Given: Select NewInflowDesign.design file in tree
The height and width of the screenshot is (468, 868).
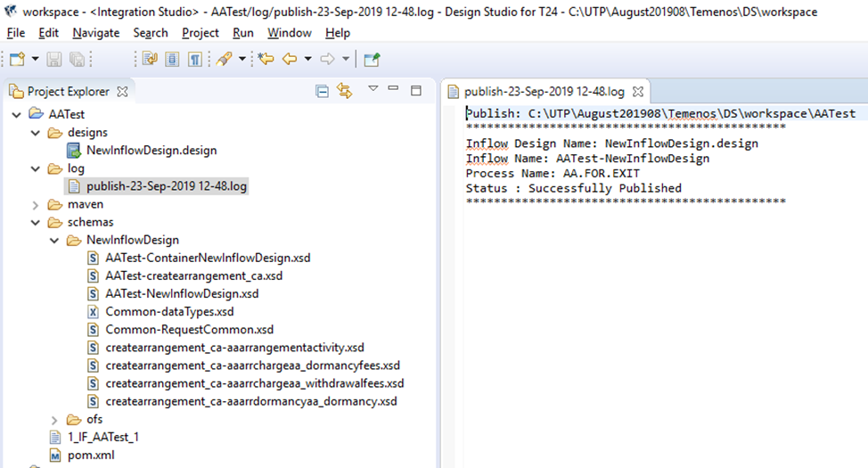Looking at the screenshot, I should point(151,150).
